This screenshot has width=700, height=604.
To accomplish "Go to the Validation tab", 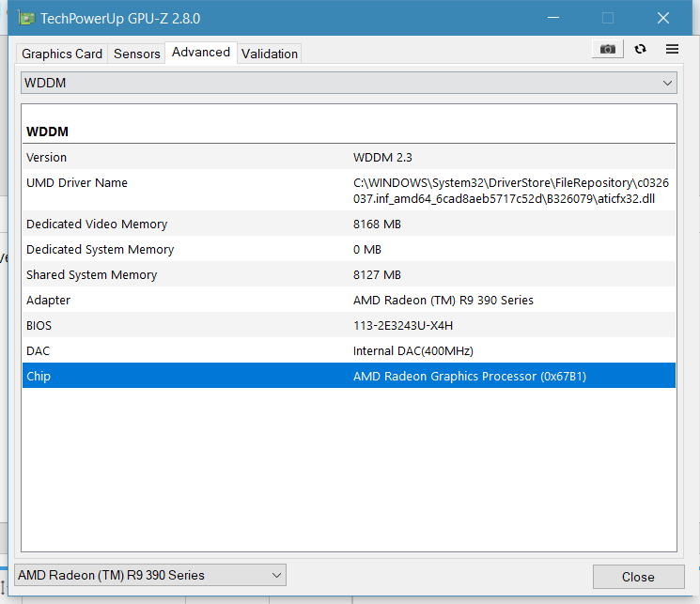I will click(x=270, y=54).
